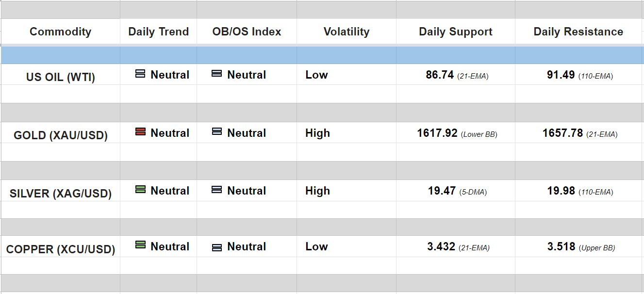
Task: Click the US OIL (WTI) cell
Action: click(x=60, y=77)
